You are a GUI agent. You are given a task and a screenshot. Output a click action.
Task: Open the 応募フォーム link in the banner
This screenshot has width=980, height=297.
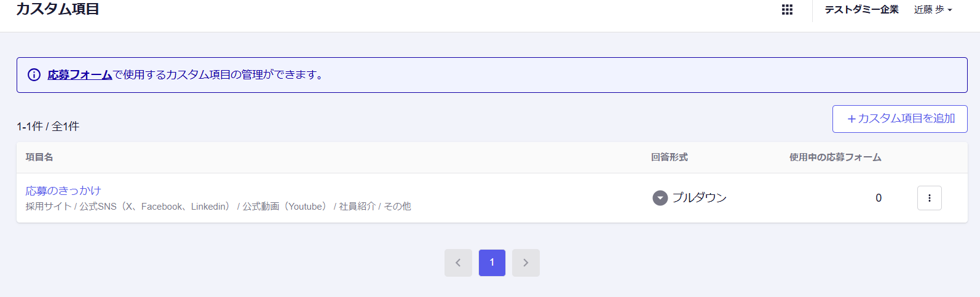click(x=80, y=75)
